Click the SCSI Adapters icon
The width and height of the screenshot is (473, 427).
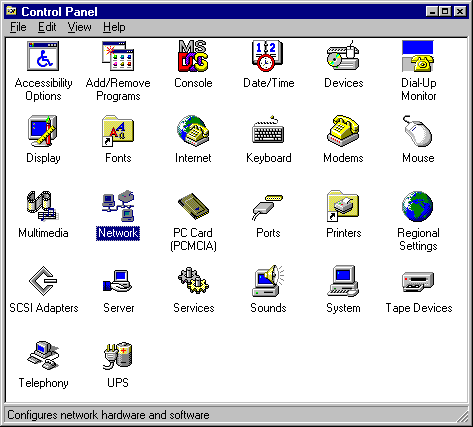[43, 281]
